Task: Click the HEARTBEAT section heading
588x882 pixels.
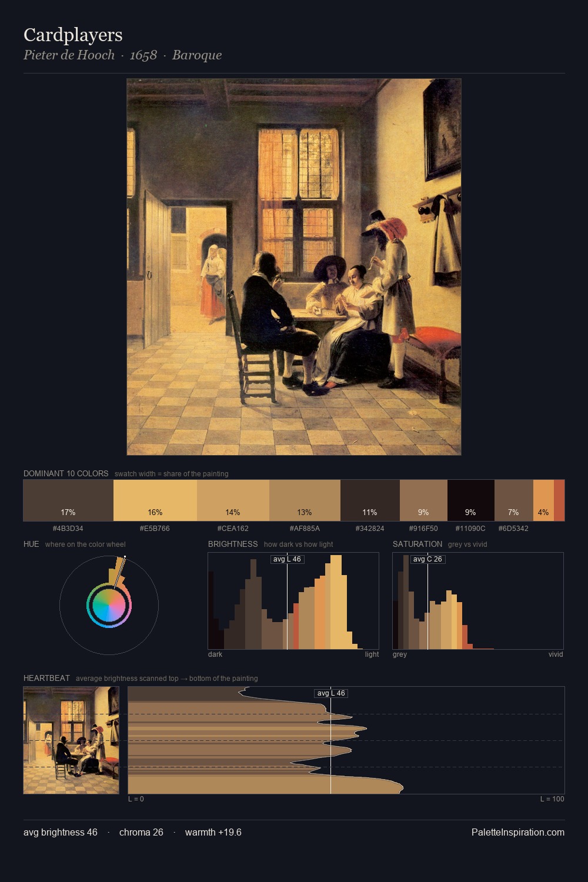Action: point(46,678)
